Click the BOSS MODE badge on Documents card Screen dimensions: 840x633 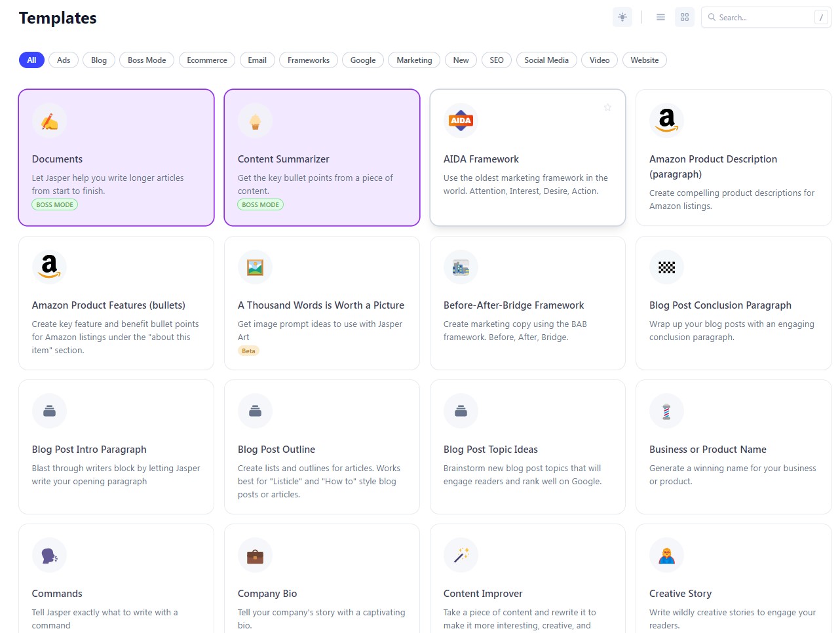pos(54,204)
